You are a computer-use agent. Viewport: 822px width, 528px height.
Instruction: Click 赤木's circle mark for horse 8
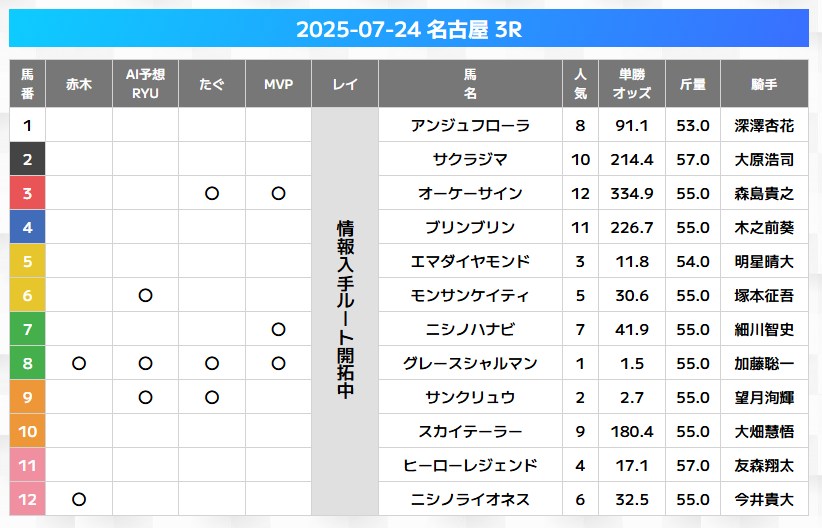[79, 363]
